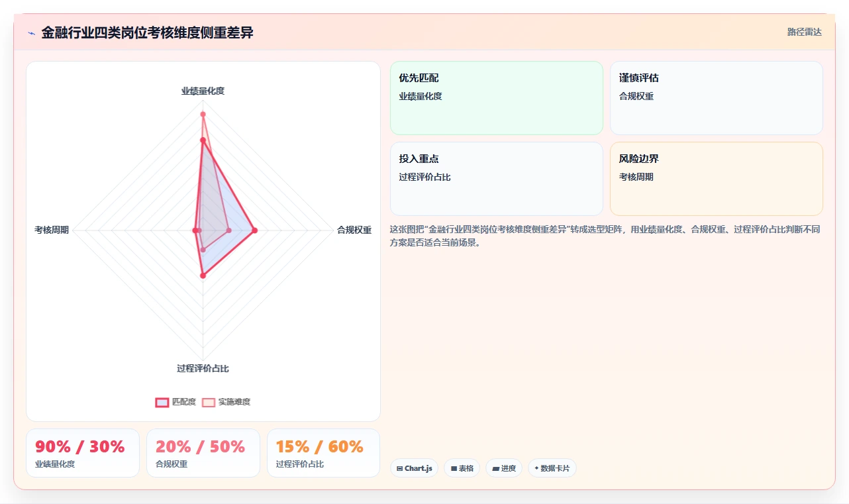Click the 过程评价占比 radar axis label
Viewport: 849px width, 504px height.
(203, 368)
